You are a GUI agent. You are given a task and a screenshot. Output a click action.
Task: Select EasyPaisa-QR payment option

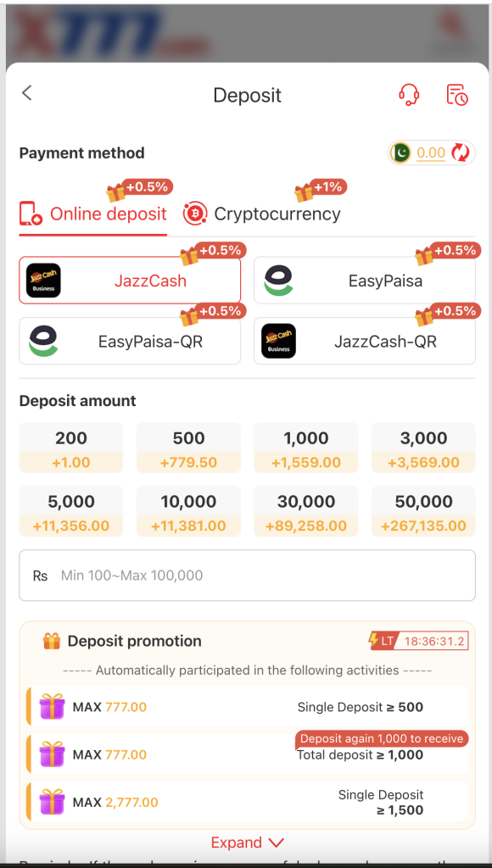tap(130, 341)
